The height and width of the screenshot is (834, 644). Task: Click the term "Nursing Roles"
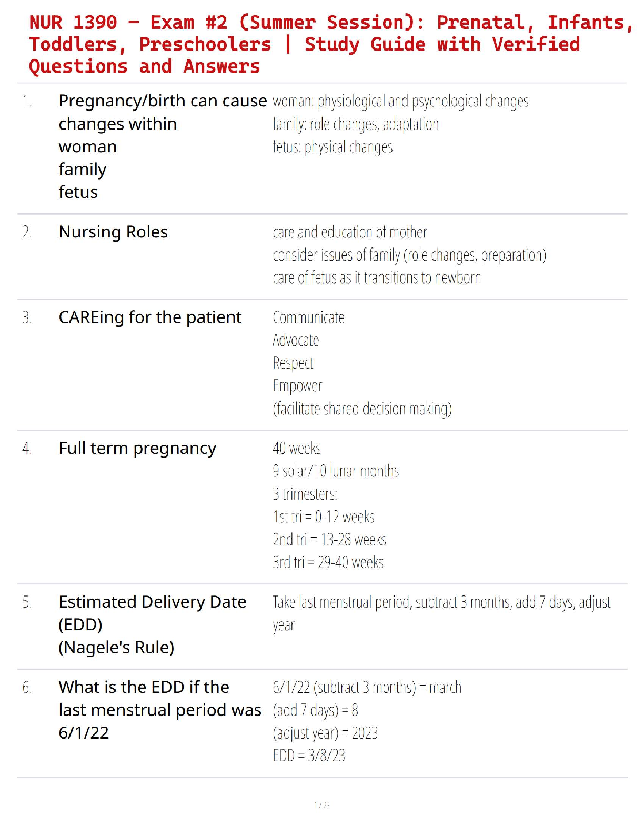tap(113, 232)
